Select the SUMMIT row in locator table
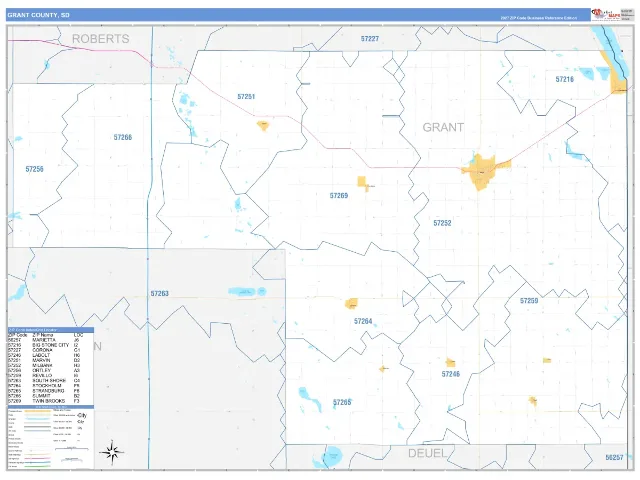 (x=51, y=396)
